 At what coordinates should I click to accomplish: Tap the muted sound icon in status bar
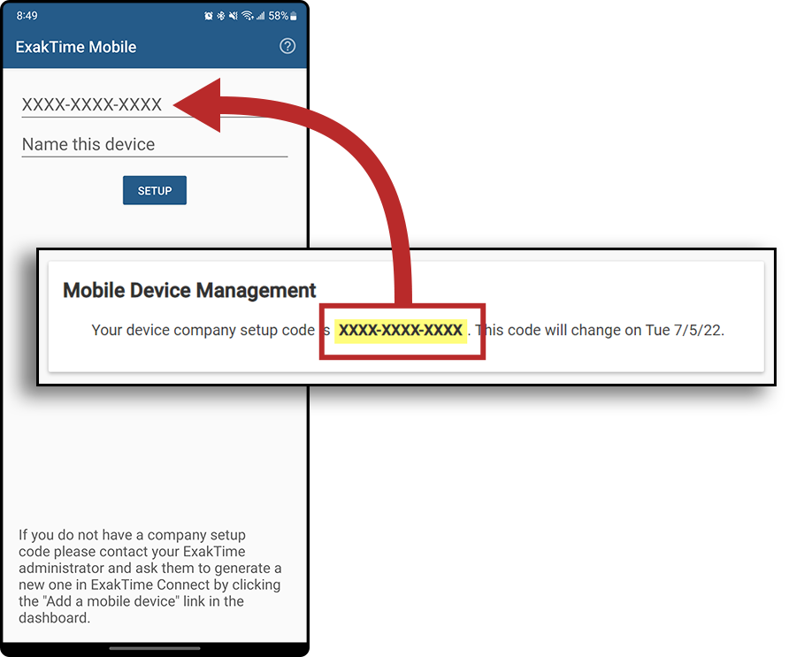(x=233, y=16)
